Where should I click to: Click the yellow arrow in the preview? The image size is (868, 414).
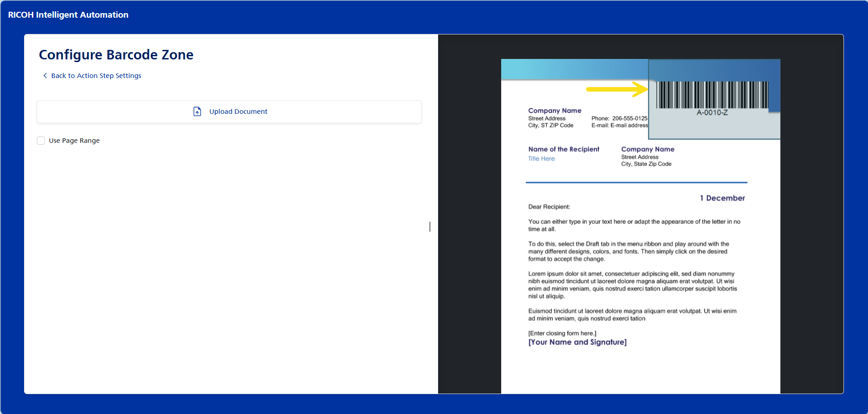[616, 89]
